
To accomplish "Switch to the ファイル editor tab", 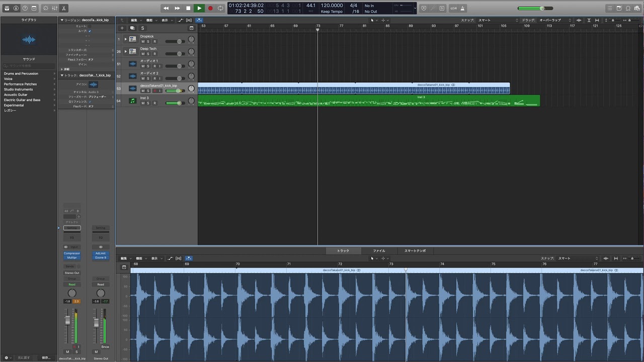I will (x=379, y=251).
